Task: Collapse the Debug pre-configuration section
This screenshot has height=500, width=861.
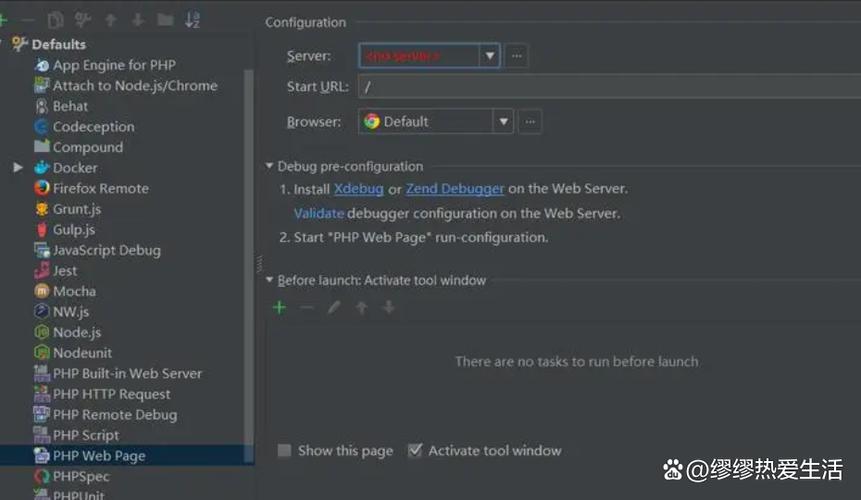Action: click(x=270, y=166)
